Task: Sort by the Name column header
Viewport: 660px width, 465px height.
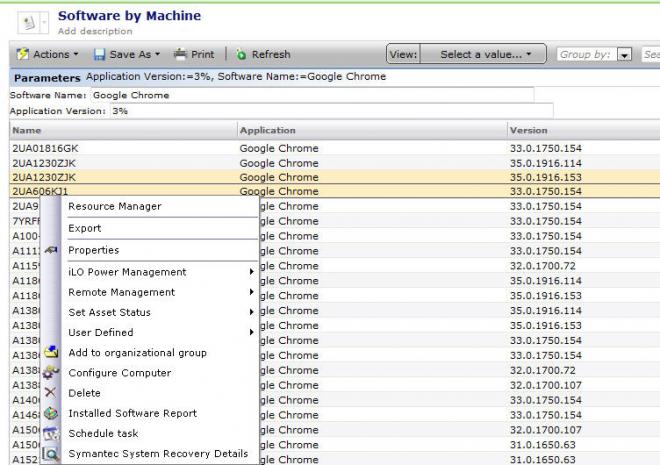Action: 123,130
